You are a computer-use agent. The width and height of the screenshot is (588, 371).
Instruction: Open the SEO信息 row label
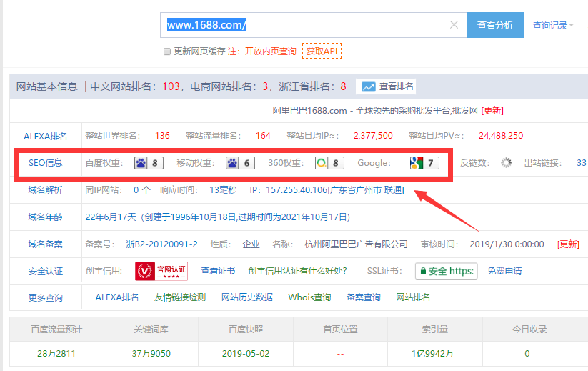[x=46, y=163]
